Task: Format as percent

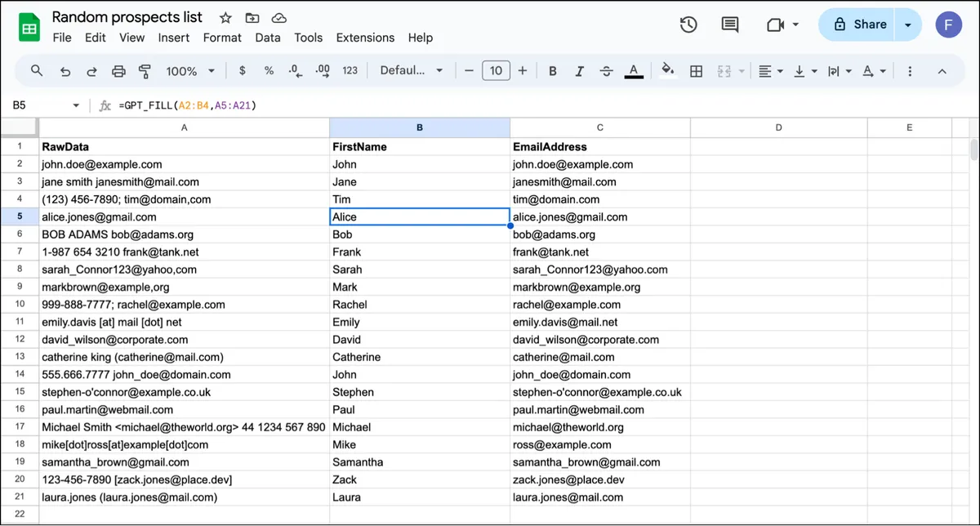Action: point(269,71)
